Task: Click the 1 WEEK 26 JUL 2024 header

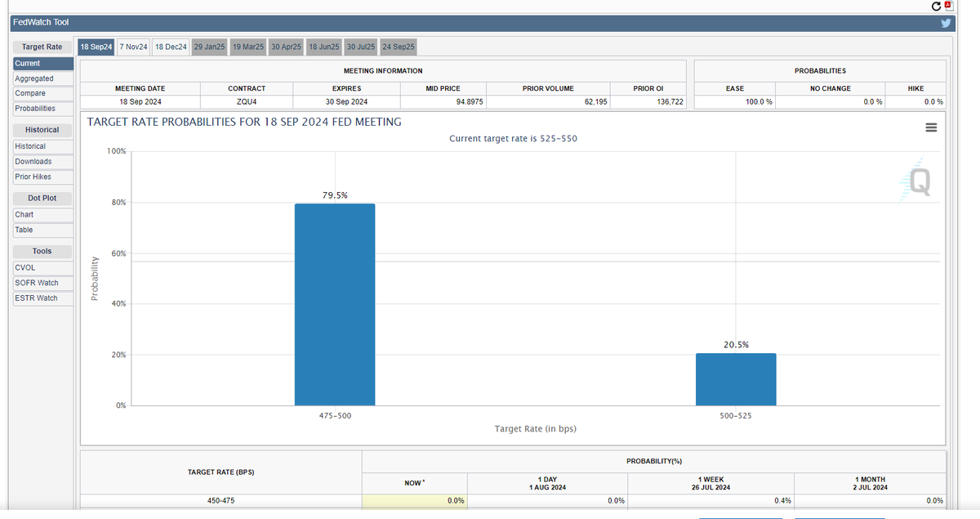Action: coord(709,482)
